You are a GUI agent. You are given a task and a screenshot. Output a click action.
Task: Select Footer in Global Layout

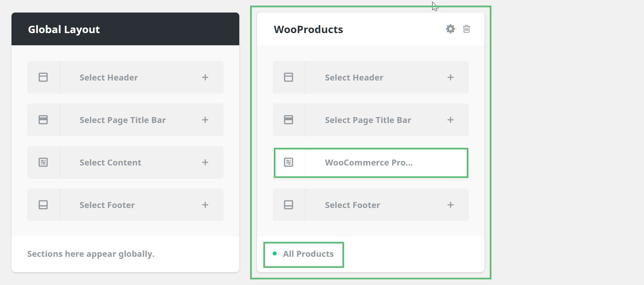coord(125,205)
